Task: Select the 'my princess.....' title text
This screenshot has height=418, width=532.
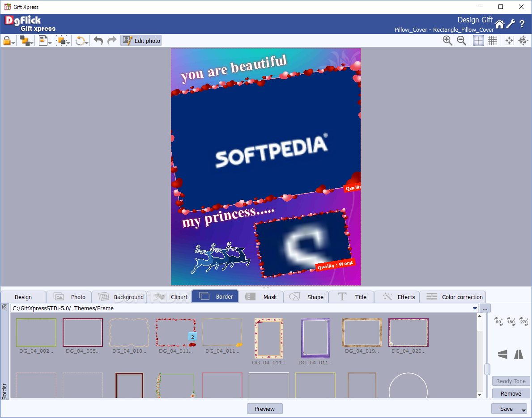Action: pyautogui.click(x=228, y=217)
